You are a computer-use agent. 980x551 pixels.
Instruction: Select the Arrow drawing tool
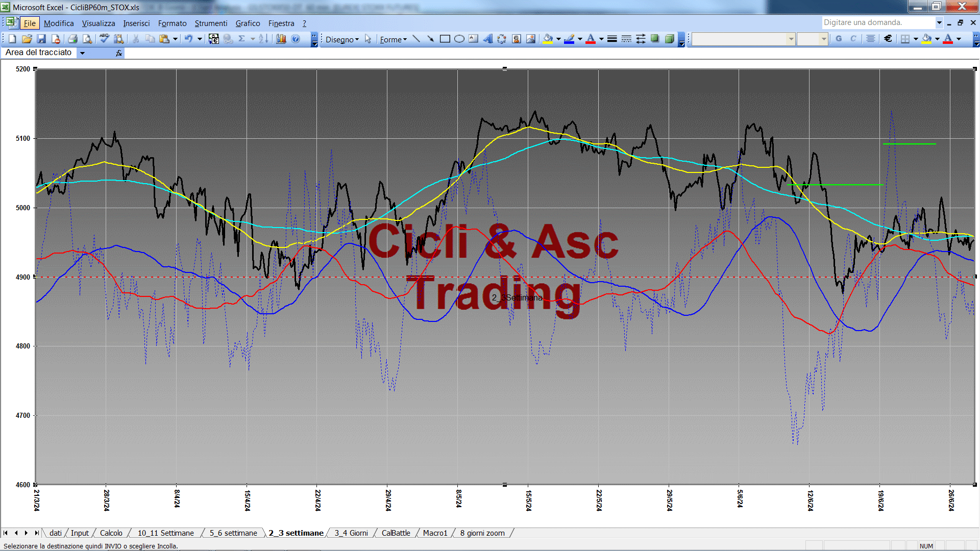coord(430,39)
